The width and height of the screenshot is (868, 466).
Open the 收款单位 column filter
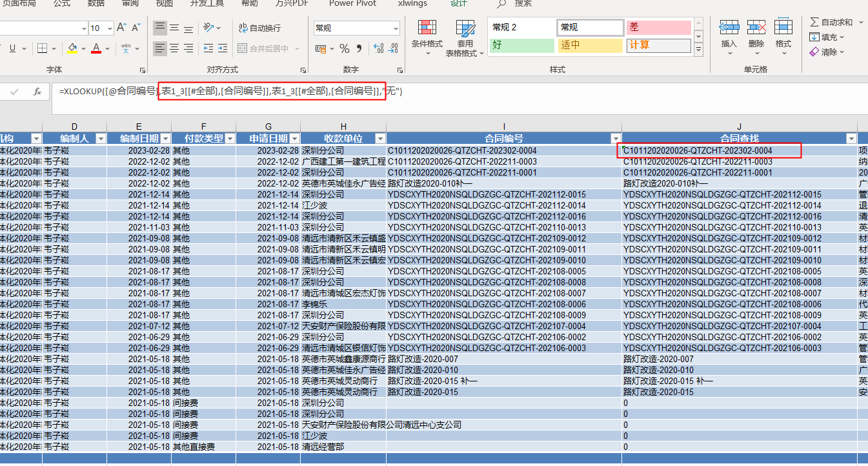[380, 138]
